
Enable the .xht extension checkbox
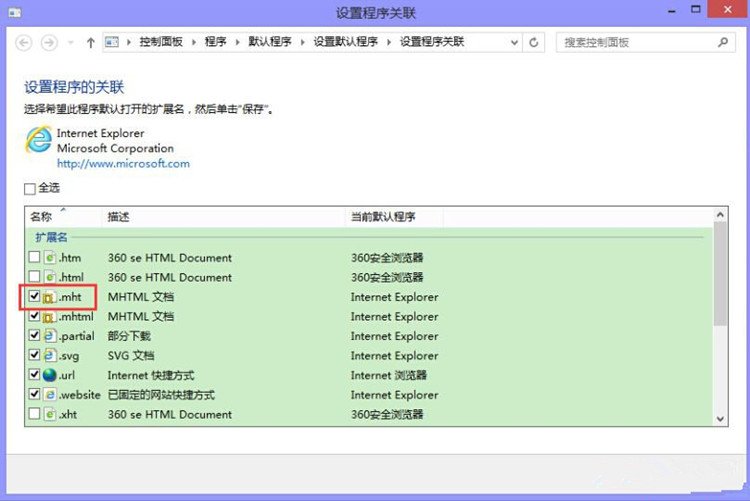(34, 413)
